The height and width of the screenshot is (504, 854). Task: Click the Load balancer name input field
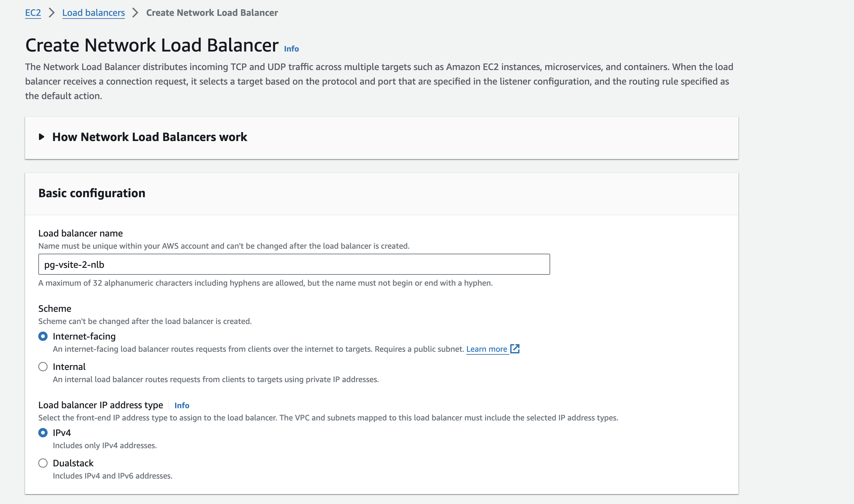click(294, 264)
